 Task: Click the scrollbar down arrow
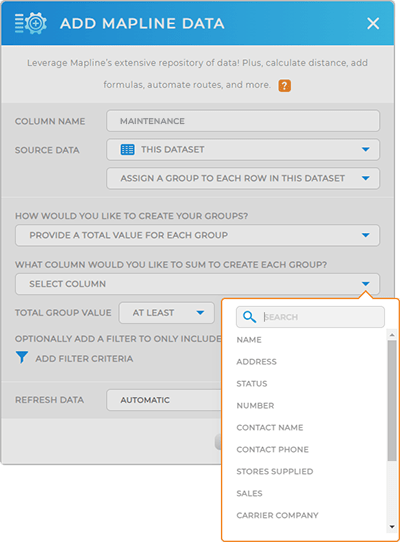point(392,527)
